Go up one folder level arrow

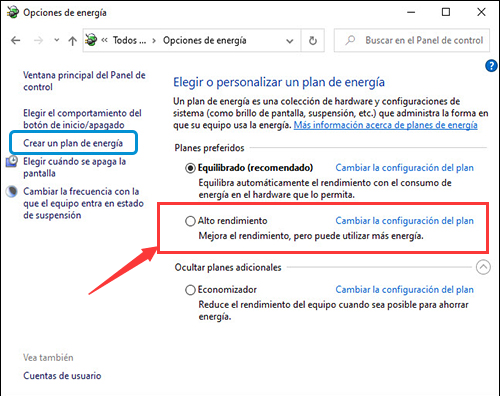72,41
